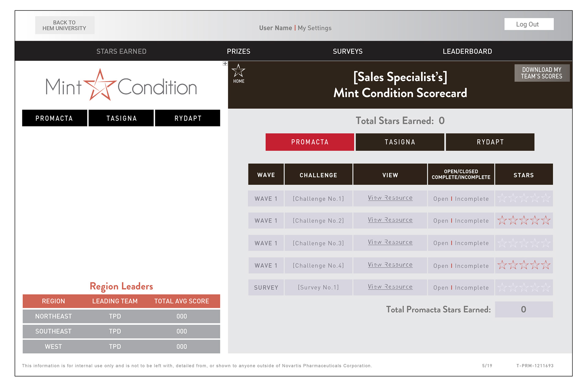
Task: View Resource for Challenge No.1
Action: point(390,198)
